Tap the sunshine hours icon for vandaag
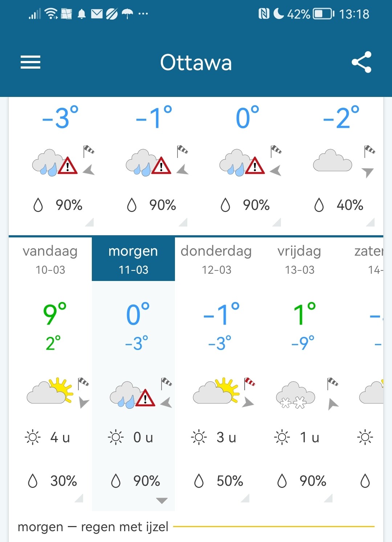Image resolution: width=392 pixels, height=542 pixels. click(33, 437)
